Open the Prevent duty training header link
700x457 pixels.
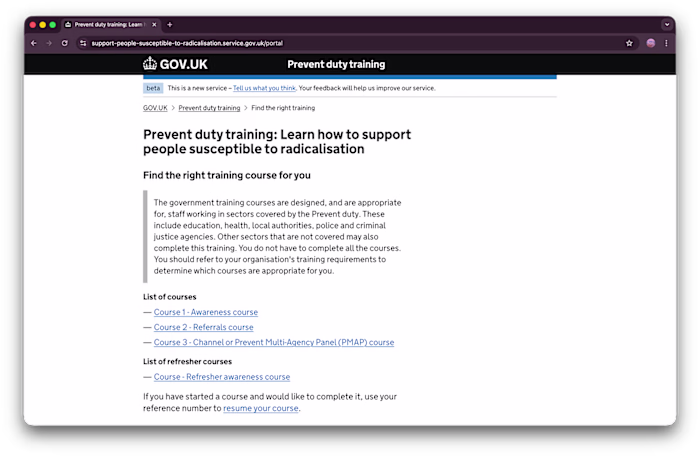tap(336, 64)
